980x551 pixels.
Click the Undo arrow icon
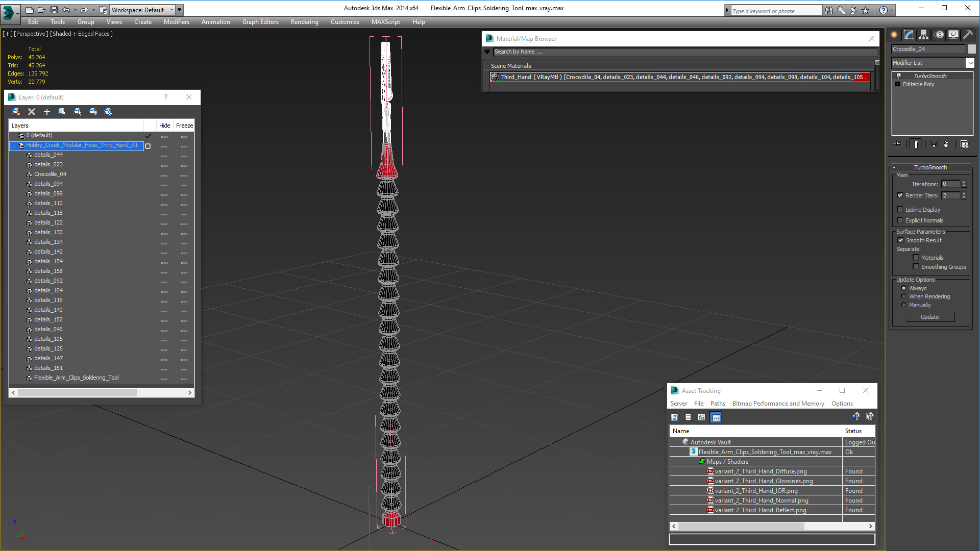[66, 10]
